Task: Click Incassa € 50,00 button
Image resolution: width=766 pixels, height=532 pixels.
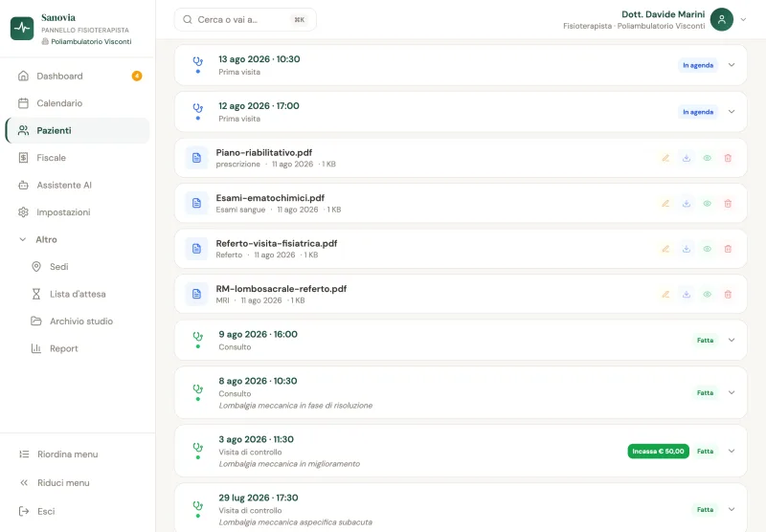Action: (x=658, y=452)
